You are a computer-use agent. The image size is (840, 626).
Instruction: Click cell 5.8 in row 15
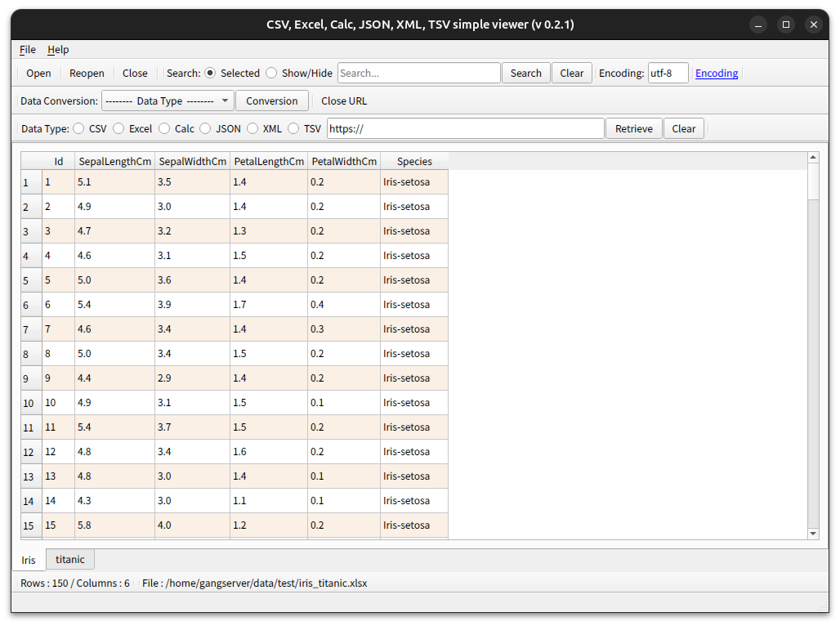(114, 525)
